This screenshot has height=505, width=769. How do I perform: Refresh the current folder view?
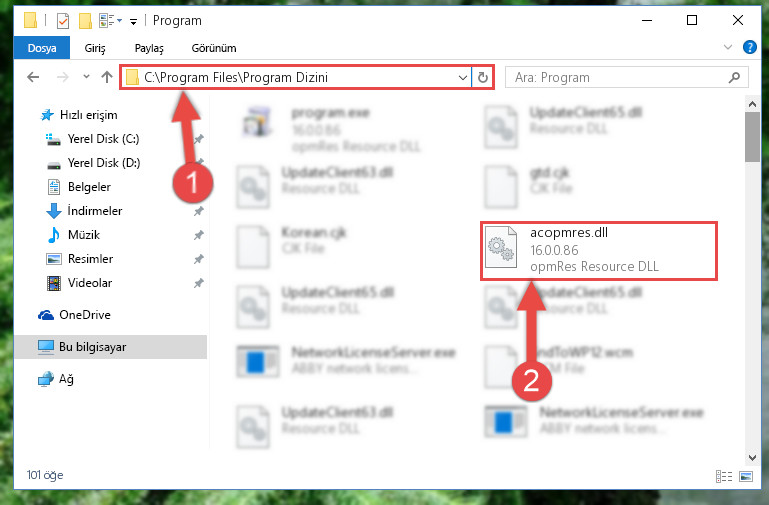[x=483, y=77]
